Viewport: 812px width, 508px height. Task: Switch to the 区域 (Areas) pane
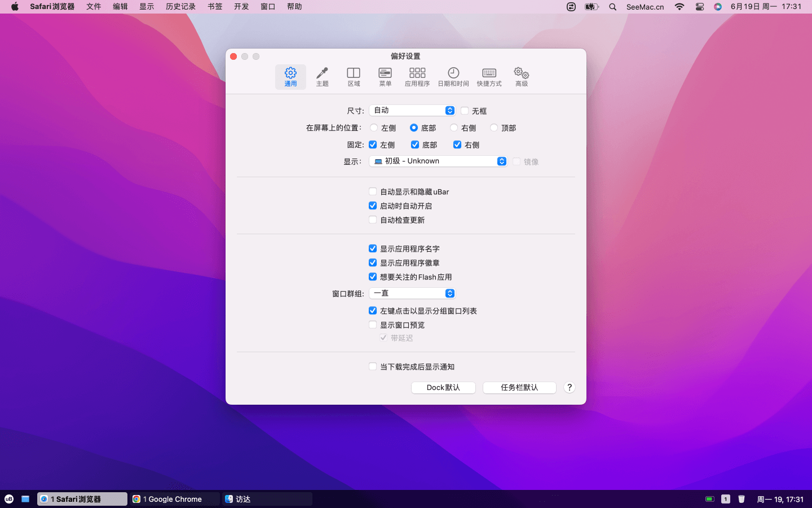point(354,77)
